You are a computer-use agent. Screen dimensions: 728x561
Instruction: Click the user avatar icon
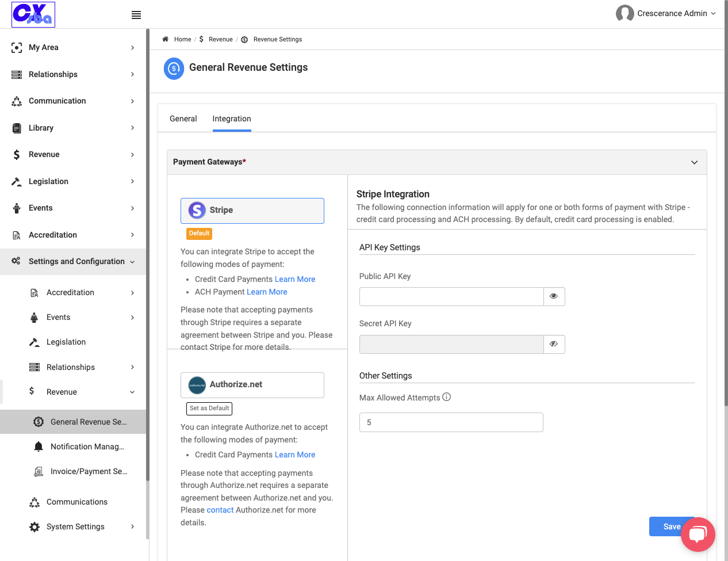coord(624,13)
